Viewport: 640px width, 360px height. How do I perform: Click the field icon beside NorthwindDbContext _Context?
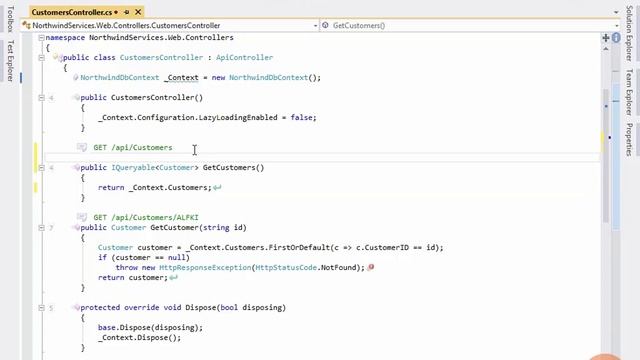click(76, 78)
